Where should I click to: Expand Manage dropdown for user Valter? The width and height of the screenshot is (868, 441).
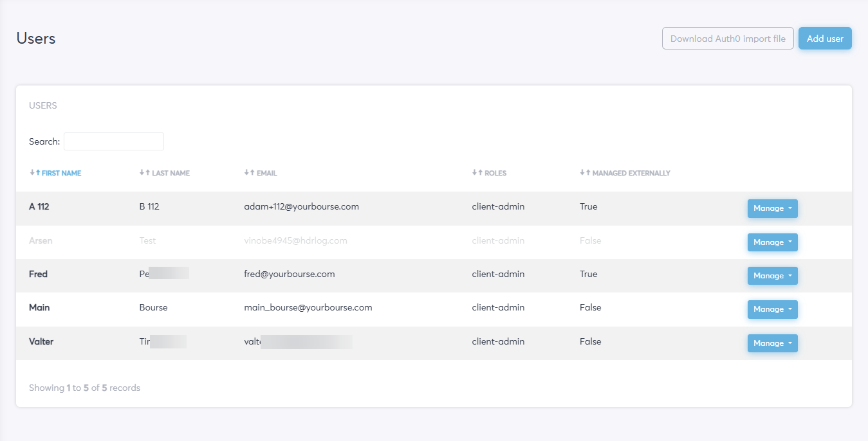772,343
